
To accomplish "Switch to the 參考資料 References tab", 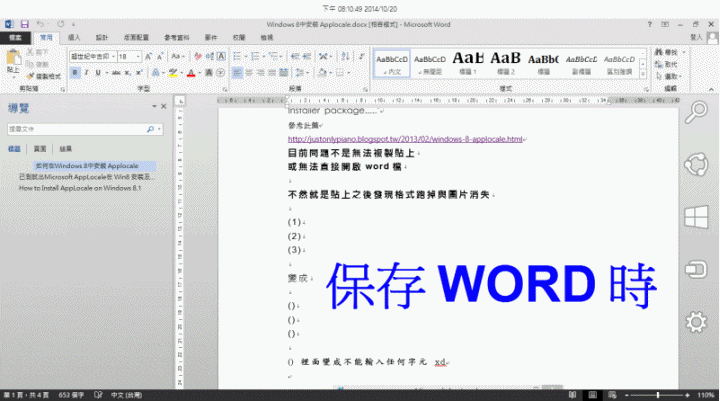I will pyautogui.click(x=177, y=38).
